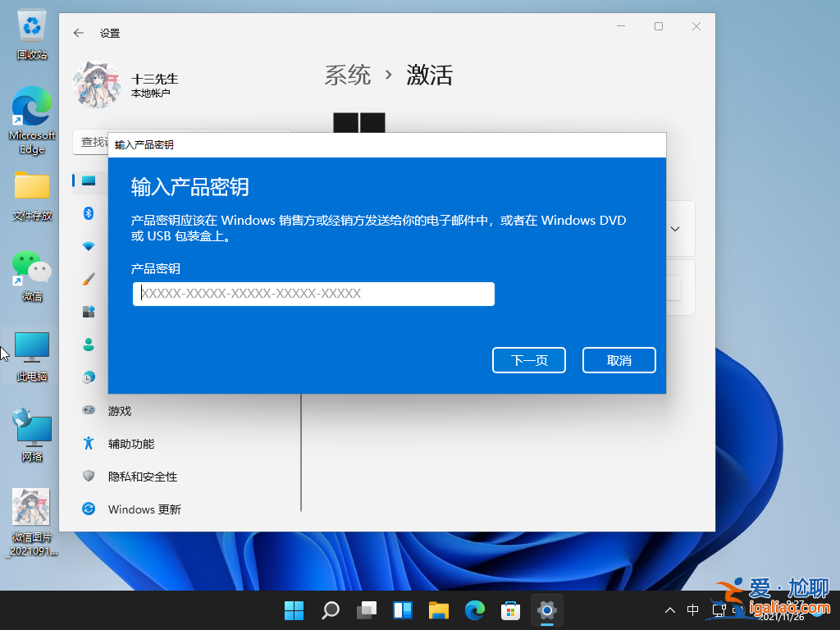Open Accounts using the person sidebar icon
840x630 pixels.
click(x=88, y=345)
